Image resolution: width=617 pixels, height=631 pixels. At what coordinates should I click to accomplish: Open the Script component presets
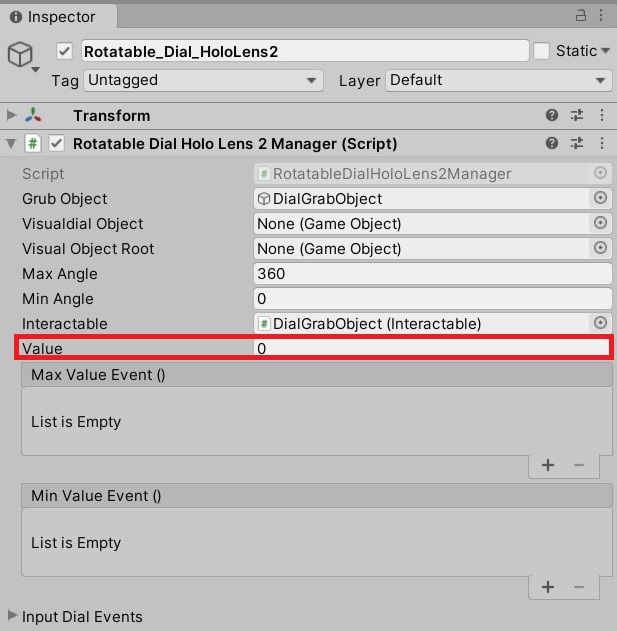tap(577, 143)
